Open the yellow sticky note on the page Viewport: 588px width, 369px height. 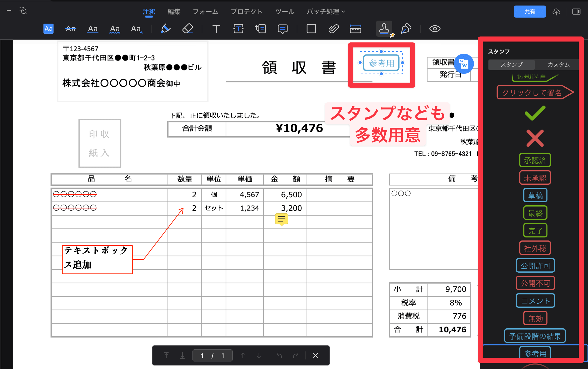tap(281, 219)
